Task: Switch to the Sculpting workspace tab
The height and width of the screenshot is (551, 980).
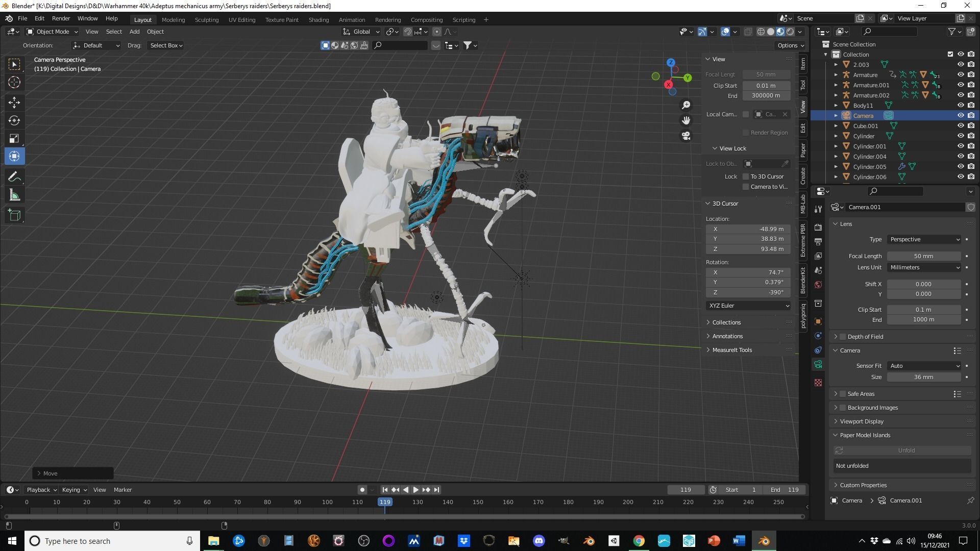Action: point(207,20)
